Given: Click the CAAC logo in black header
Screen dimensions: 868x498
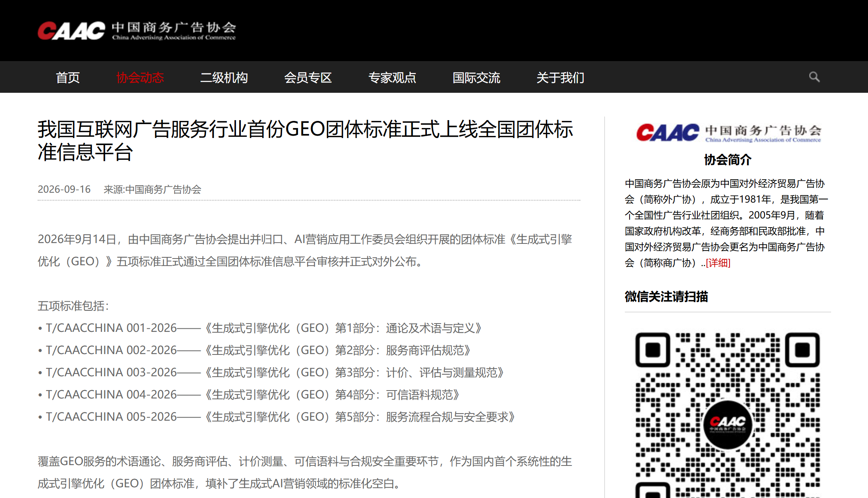Looking at the screenshot, I should coord(137,31).
